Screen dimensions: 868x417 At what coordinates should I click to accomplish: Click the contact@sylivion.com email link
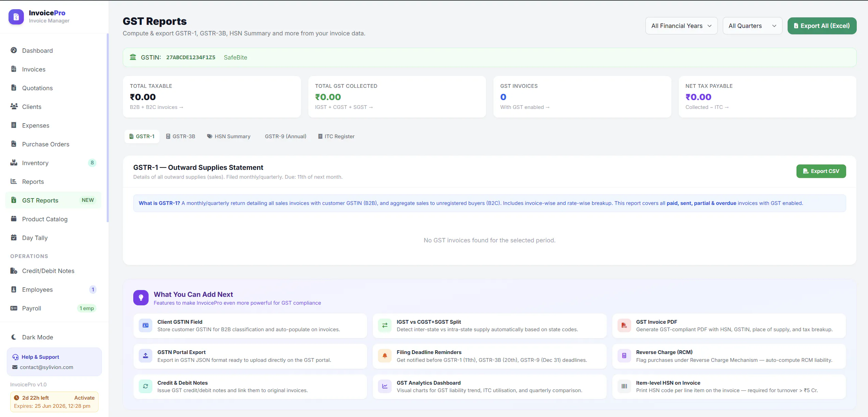46,367
